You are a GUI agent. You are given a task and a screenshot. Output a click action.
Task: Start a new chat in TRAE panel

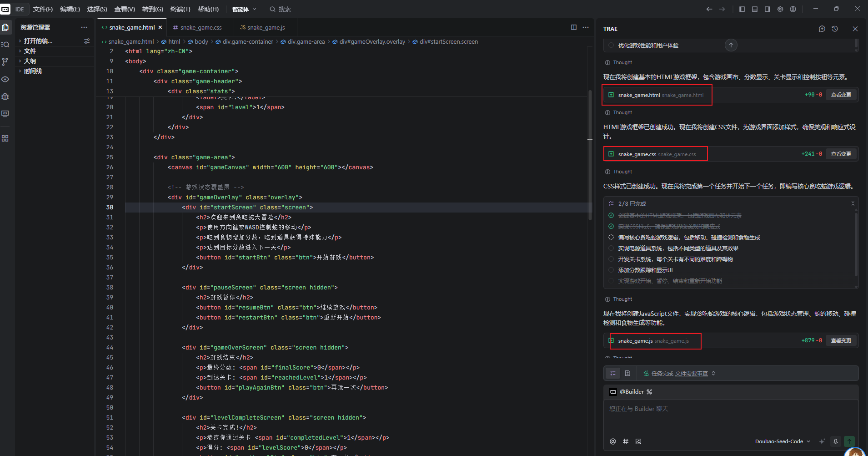(822, 29)
